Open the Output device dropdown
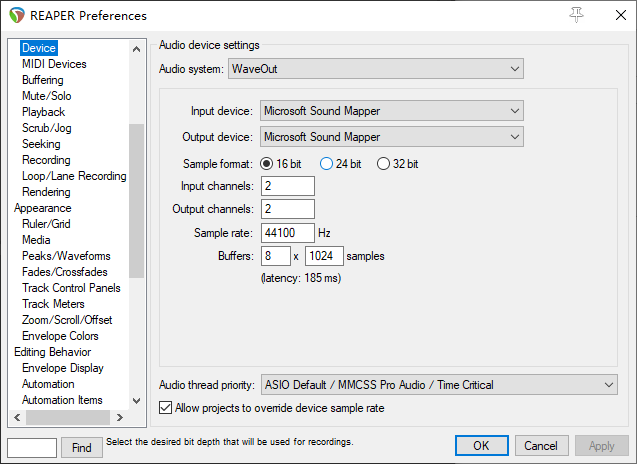 [392, 136]
